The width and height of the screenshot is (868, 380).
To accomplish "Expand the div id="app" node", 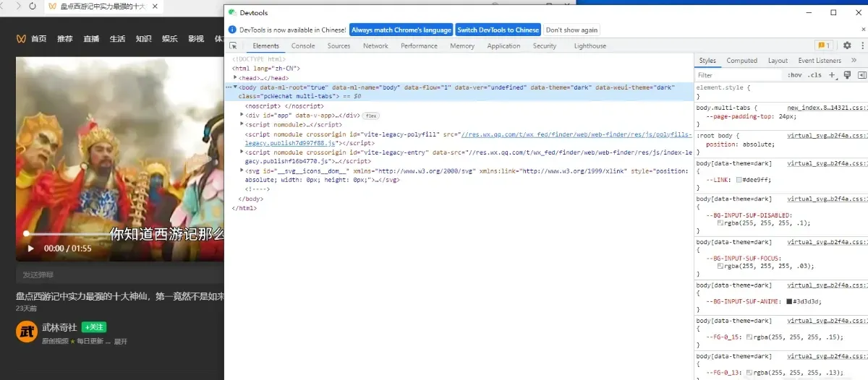I will [x=242, y=115].
